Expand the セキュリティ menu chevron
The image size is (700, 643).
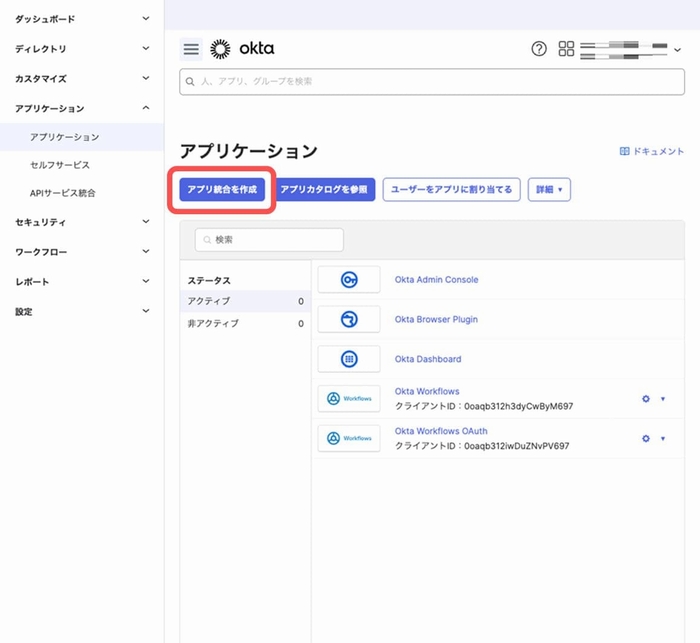(x=146, y=221)
